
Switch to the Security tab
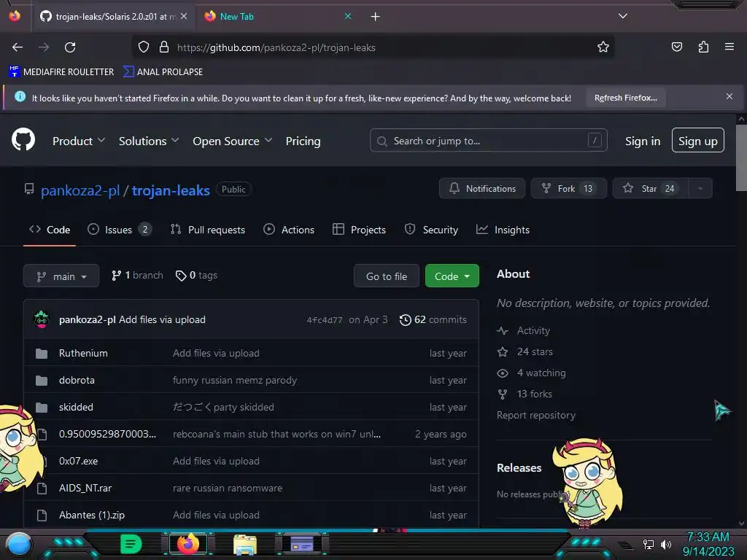(431, 230)
